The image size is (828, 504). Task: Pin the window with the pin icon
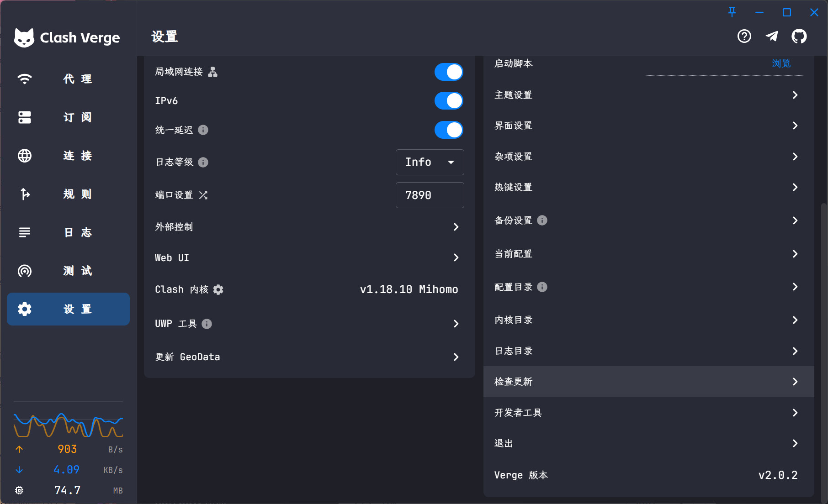[x=732, y=12]
